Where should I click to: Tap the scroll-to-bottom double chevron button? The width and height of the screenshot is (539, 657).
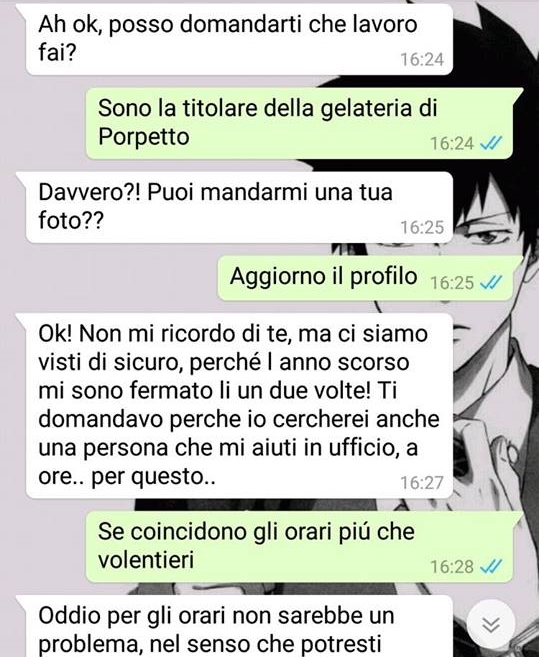coord(491,624)
